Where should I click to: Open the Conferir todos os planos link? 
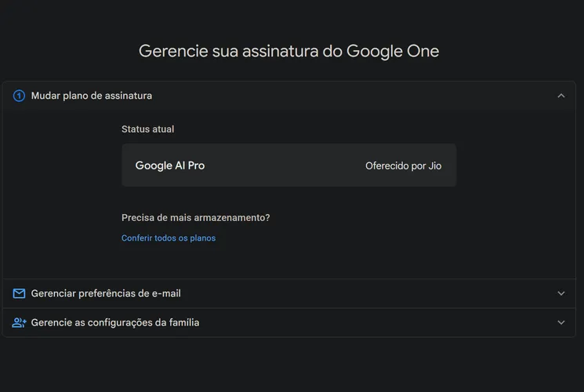[x=169, y=238]
